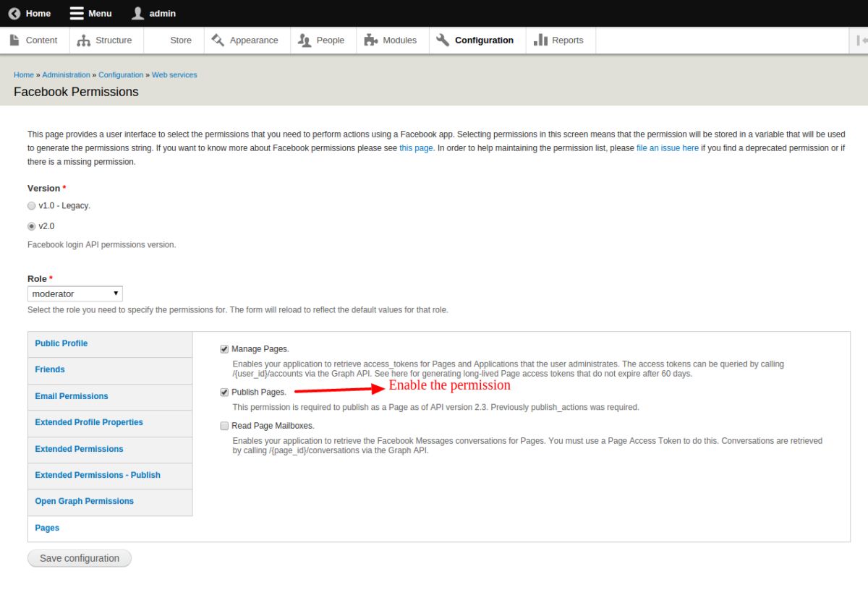This screenshot has width=868, height=600.
Task: Click the Home breadcrumb link
Action: 24,74
